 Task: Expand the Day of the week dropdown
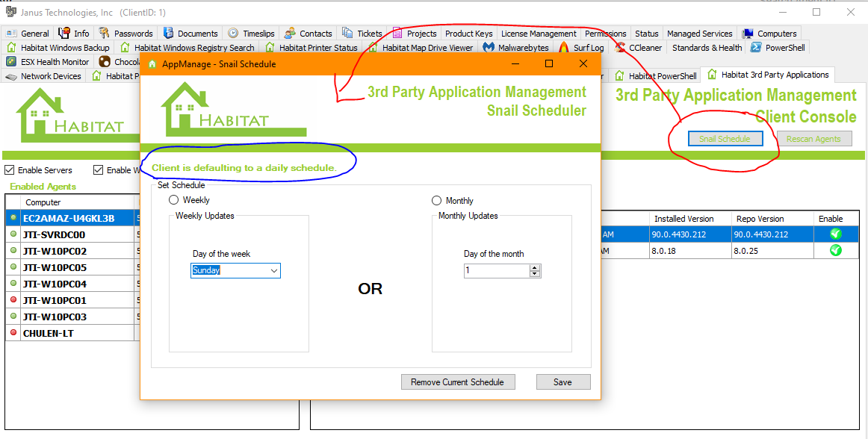tap(273, 270)
